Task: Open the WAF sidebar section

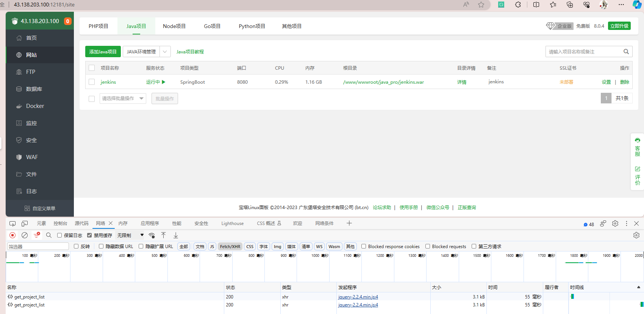Action: pos(40,157)
